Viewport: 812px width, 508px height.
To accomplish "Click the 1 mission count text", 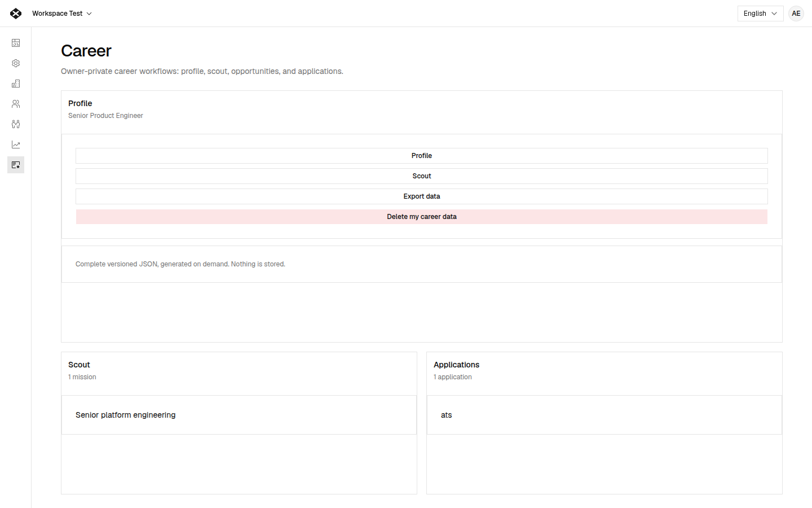I will point(82,377).
